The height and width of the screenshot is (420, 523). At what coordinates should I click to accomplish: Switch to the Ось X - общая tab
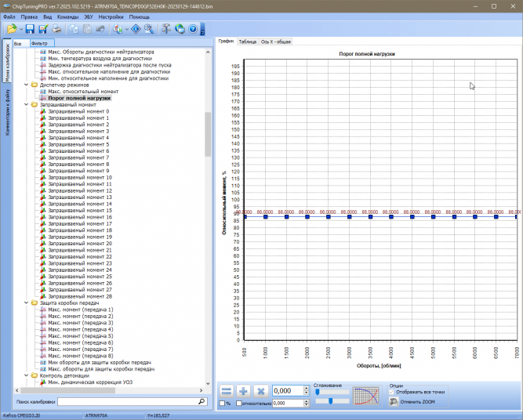275,42
